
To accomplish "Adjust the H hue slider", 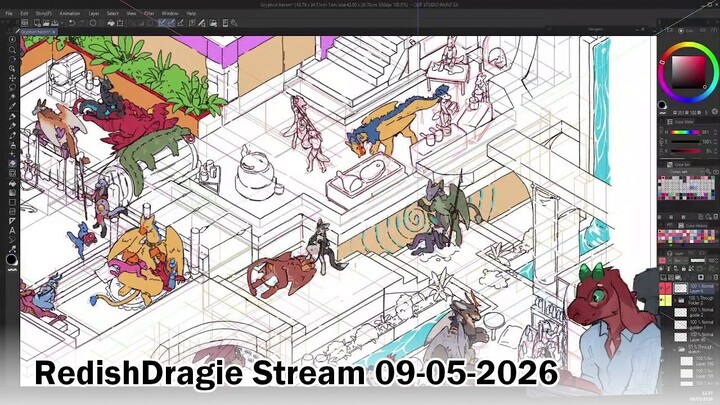I will pos(684,132).
